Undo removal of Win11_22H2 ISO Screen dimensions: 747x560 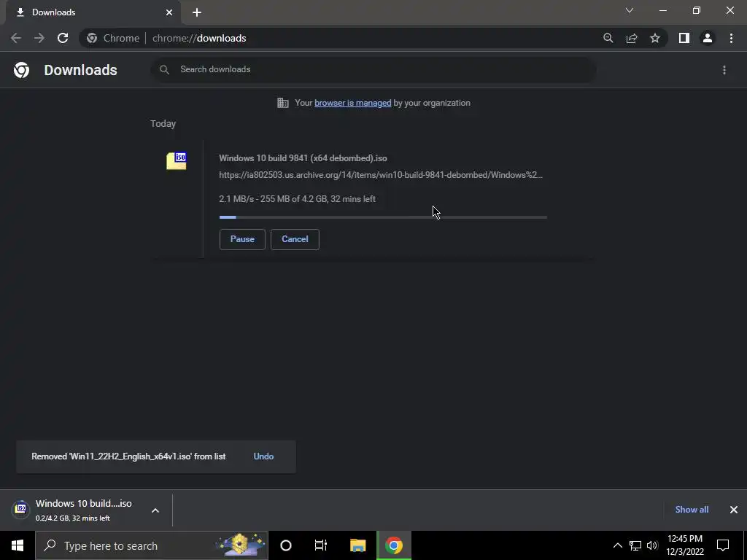263,456
